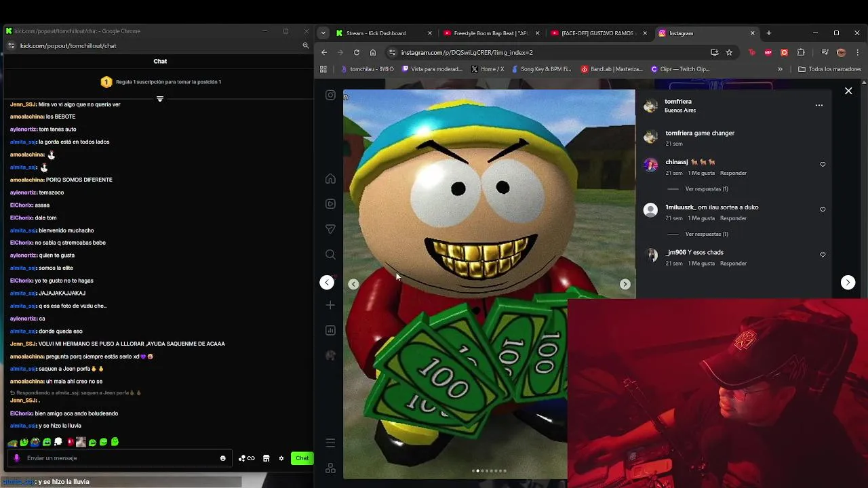Reply to _jm908's comment
This screenshot has height=488, width=868.
pyautogui.click(x=733, y=264)
